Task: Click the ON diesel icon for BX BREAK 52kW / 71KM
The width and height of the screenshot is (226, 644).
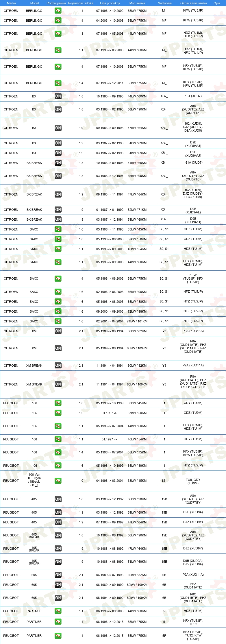Action: click(x=58, y=210)
